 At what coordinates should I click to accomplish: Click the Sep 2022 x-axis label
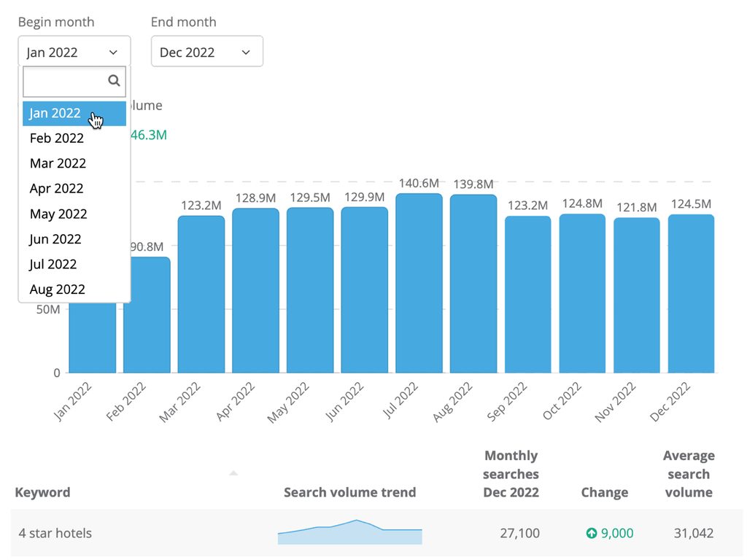tap(507, 402)
